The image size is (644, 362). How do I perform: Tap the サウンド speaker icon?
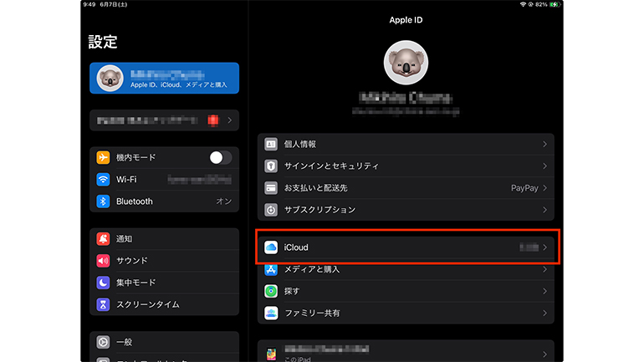tap(103, 260)
